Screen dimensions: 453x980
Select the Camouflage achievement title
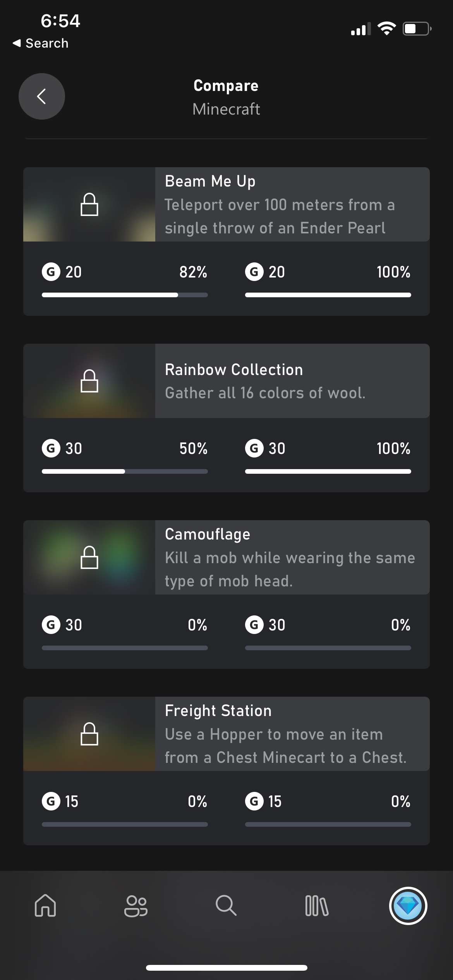[x=208, y=534]
